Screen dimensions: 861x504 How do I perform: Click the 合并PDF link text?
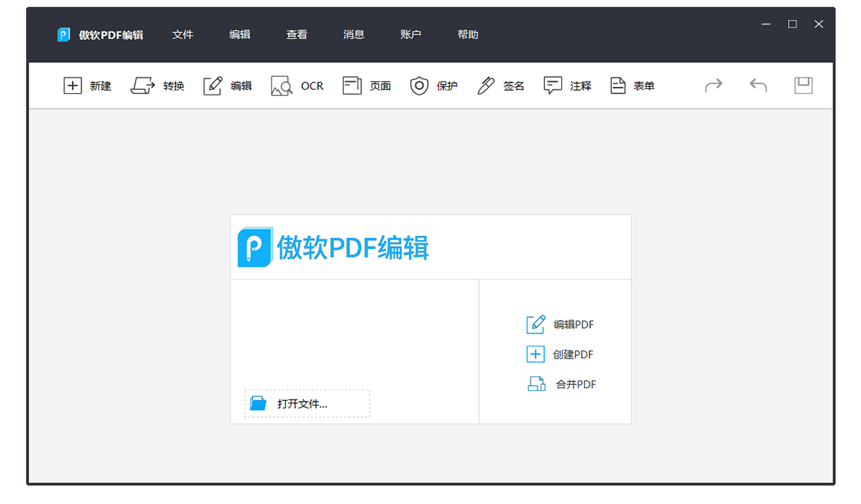(576, 384)
